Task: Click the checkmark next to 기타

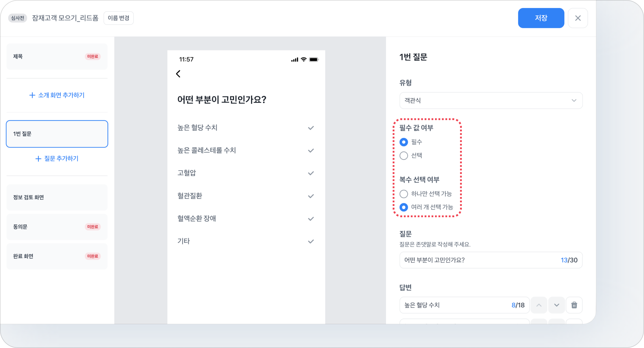Action: pyautogui.click(x=311, y=241)
